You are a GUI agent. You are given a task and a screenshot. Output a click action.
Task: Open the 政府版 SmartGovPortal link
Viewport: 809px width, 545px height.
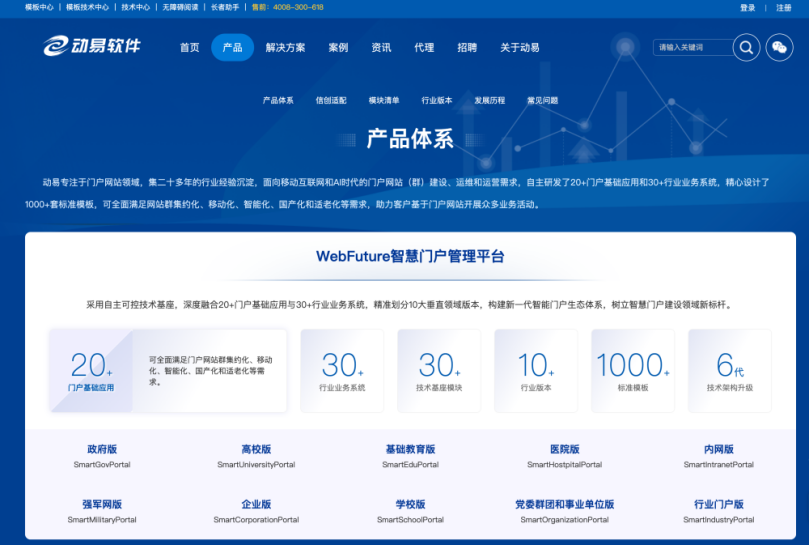tap(102, 456)
